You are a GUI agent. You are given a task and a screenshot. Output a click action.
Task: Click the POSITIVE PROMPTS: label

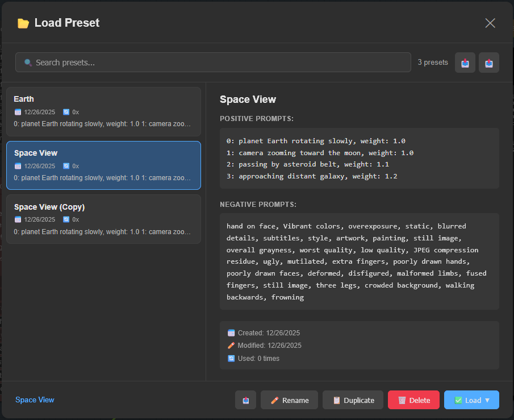coord(257,119)
